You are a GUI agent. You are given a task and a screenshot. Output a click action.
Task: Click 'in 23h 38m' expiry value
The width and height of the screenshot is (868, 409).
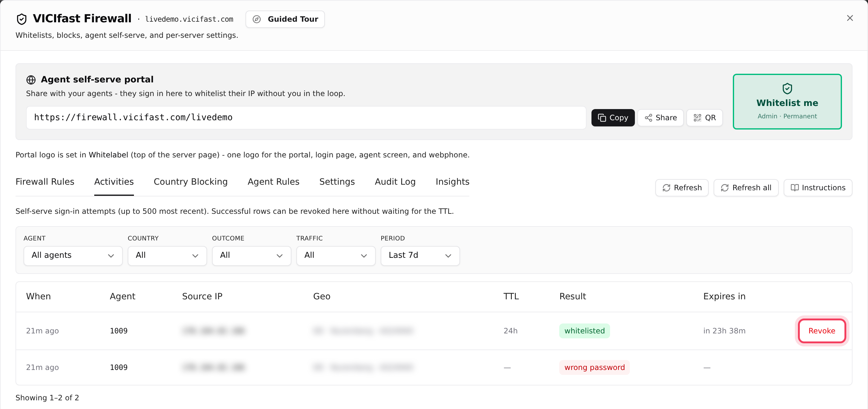[x=724, y=331]
